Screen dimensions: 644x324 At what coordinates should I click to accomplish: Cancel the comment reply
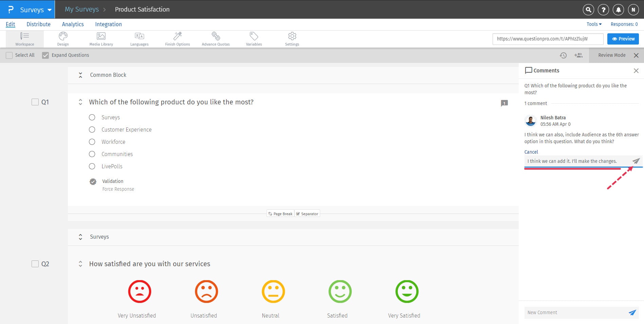coord(531,152)
